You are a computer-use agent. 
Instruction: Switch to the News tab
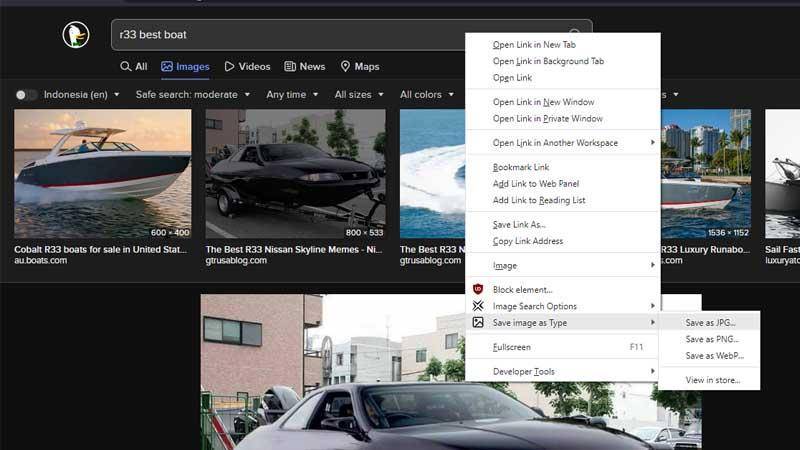pos(305,66)
